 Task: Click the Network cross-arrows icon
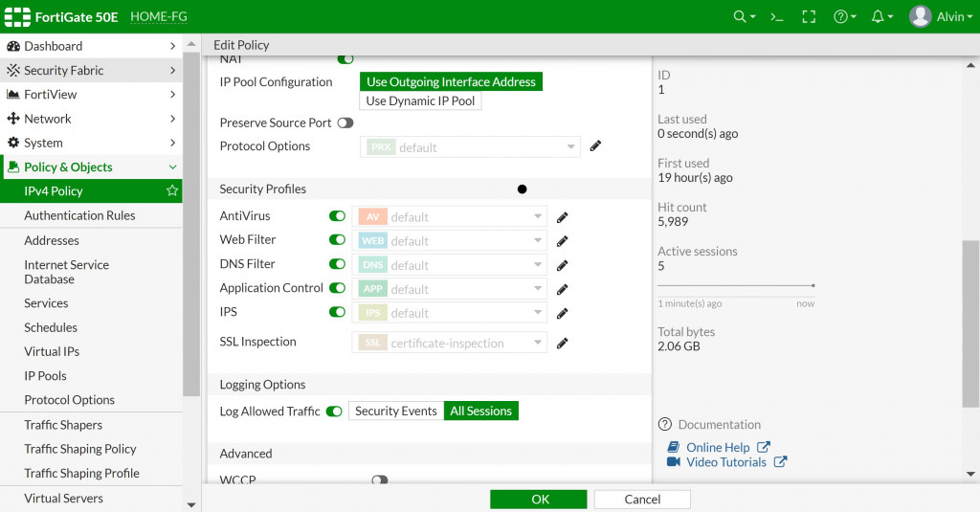(x=13, y=118)
